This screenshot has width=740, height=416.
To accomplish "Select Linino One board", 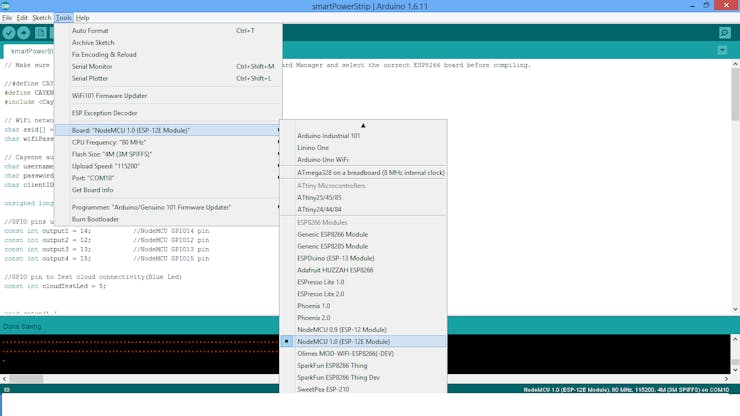I will tap(363, 148).
